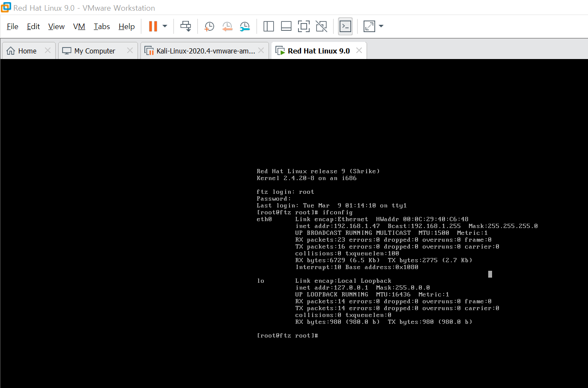Image resolution: width=588 pixels, height=388 pixels.
Task: Close the Red Hat Linux 9.0 tab
Action: 359,50
